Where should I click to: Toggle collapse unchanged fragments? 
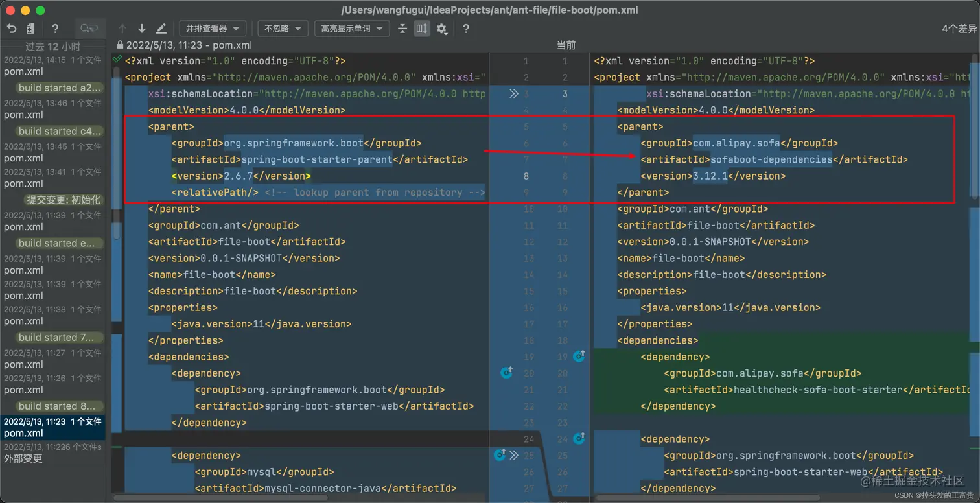click(402, 29)
